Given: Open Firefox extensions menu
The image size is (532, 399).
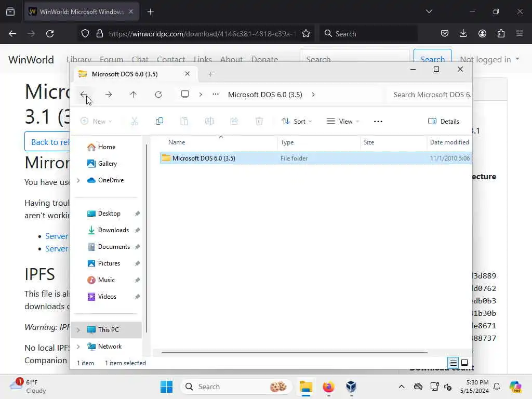Looking at the screenshot, I should point(501,33).
